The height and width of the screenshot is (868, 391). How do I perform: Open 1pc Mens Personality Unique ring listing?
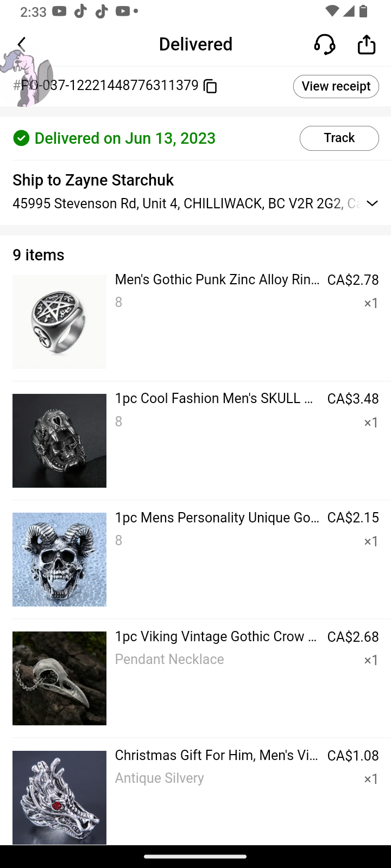click(x=217, y=518)
